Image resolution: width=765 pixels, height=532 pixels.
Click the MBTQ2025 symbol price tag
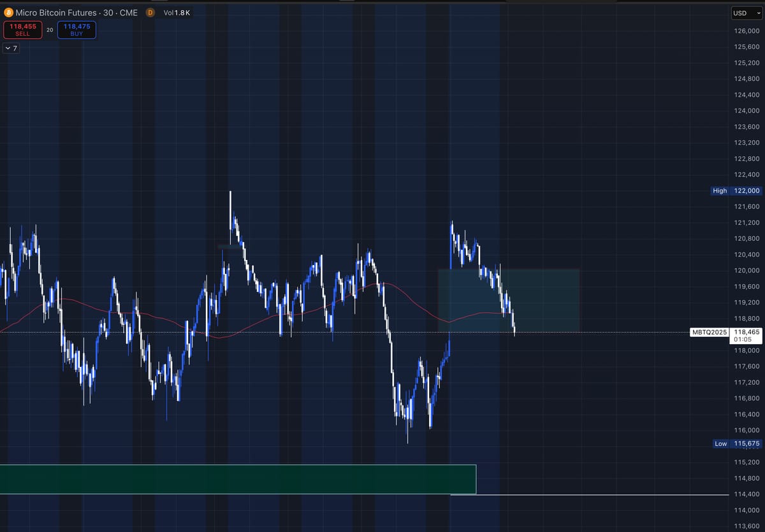tap(710, 332)
